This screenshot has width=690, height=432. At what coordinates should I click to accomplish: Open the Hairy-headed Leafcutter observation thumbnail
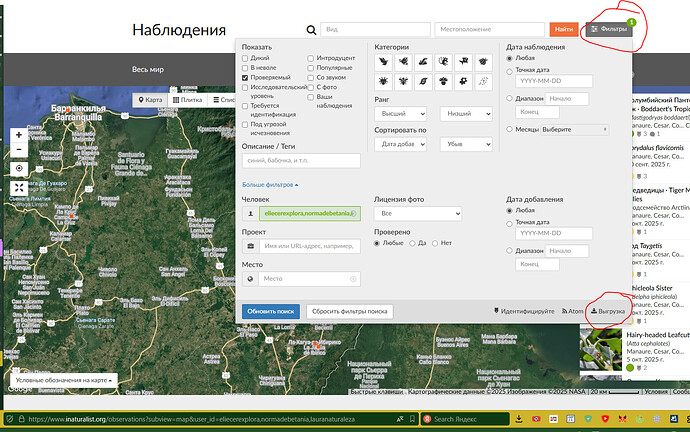coord(601,350)
